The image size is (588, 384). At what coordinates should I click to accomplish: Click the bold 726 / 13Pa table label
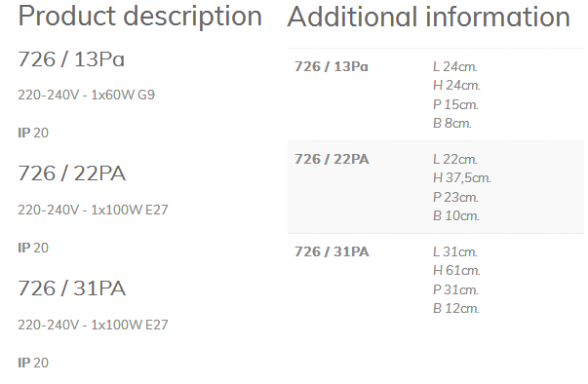click(332, 66)
